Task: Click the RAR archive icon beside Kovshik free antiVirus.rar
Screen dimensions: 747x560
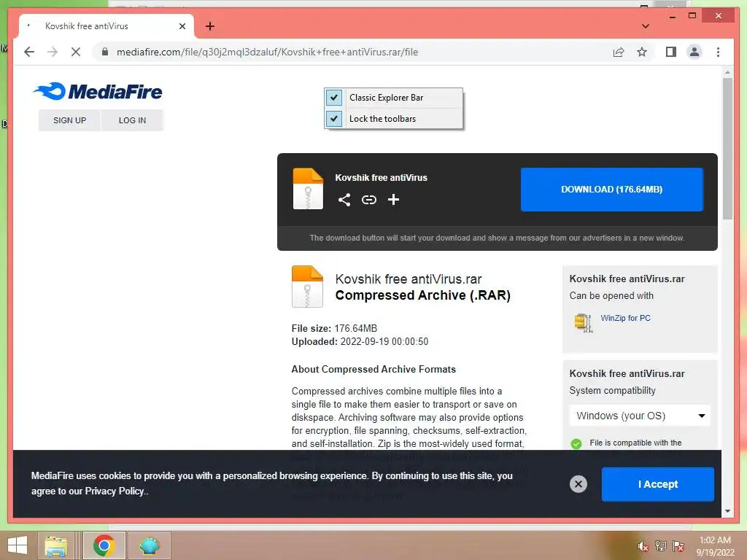Action: (307, 286)
